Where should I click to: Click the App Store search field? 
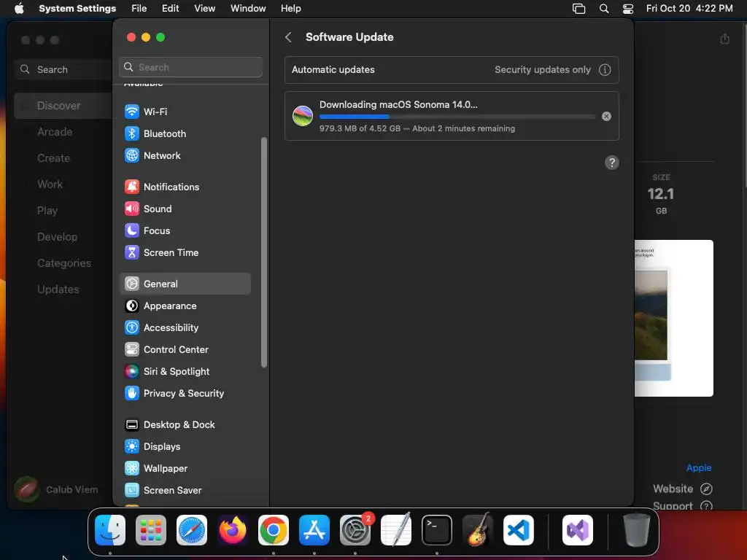pos(63,69)
